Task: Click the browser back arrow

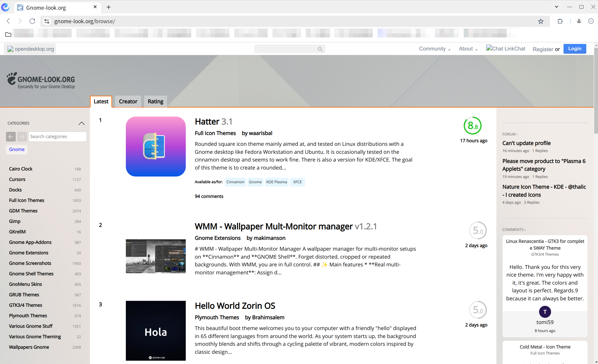Action: [x=8, y=21]
